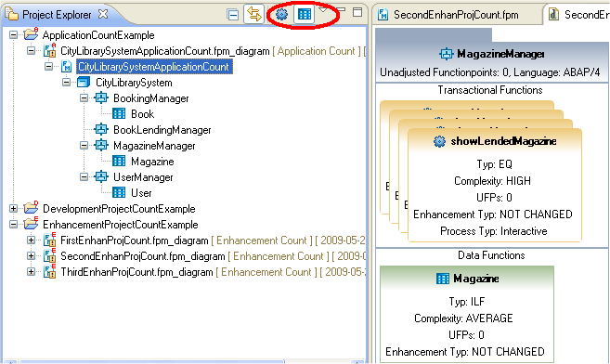Collapse the EnhancementProjectCountExample project
610x364 pixels.
pos(13,225)
